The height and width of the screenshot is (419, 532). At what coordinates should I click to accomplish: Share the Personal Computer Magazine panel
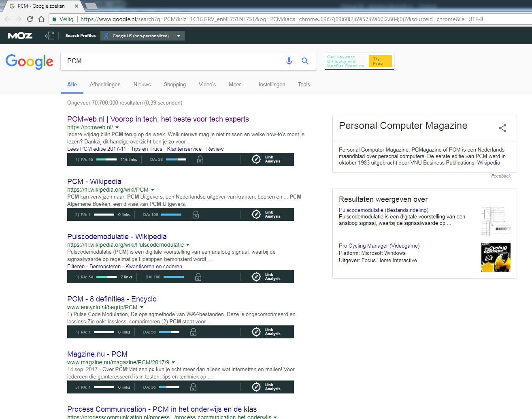(x=502, y=128)
